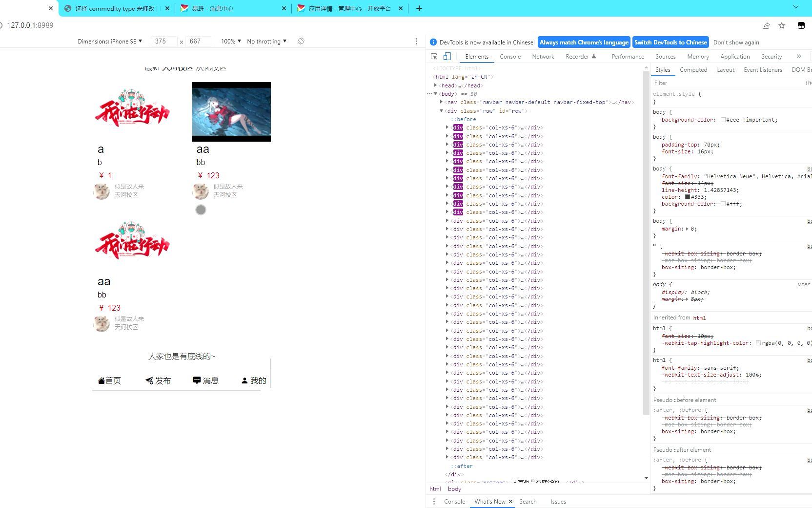Toggle the device toolbar icon
Image resolution: width=812 pixels, height=508 pixels.
[x=447, y=56]
